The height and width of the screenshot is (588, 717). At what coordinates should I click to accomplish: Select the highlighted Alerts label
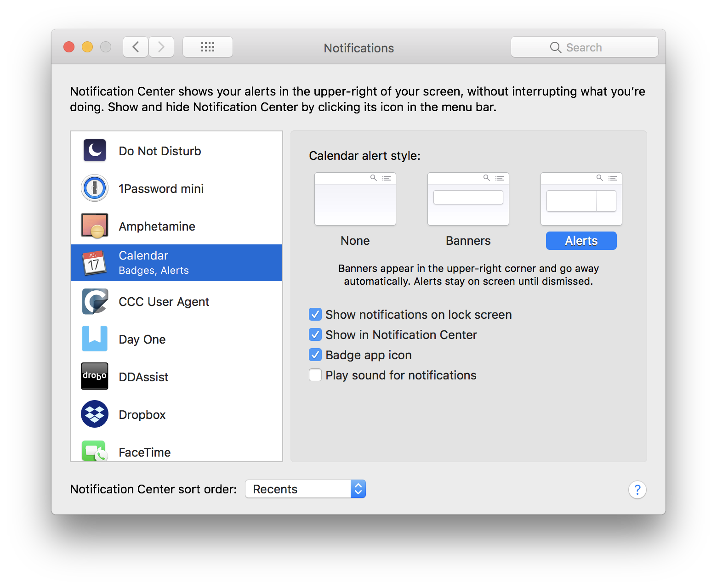pyautogui.click(x=581, y=241)
